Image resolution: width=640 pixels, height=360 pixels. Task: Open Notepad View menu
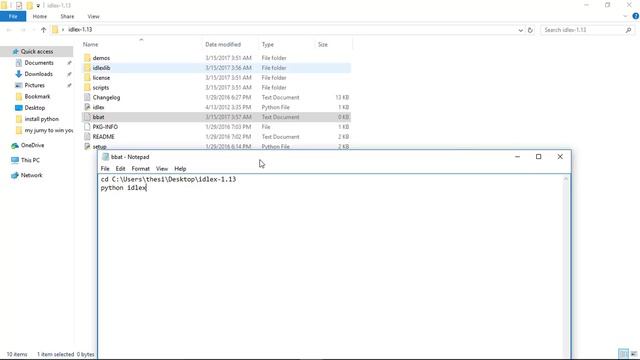tap(162, 169)
